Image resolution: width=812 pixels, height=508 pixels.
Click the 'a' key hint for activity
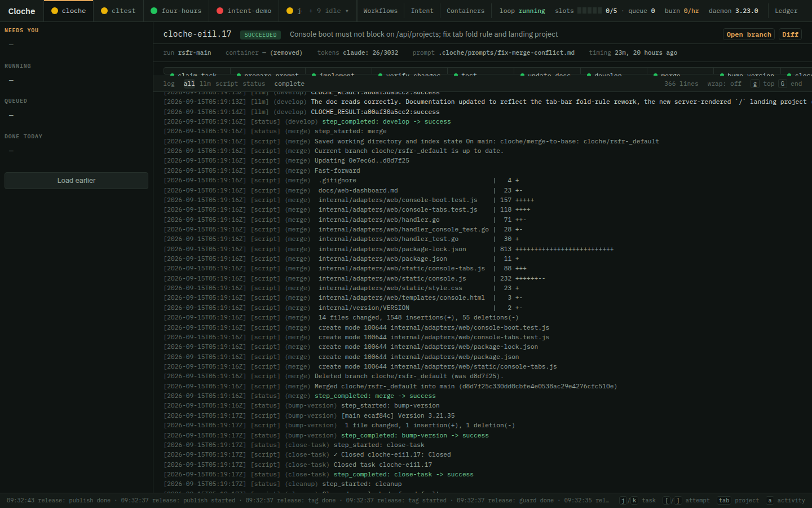click(x=770, y=500)
